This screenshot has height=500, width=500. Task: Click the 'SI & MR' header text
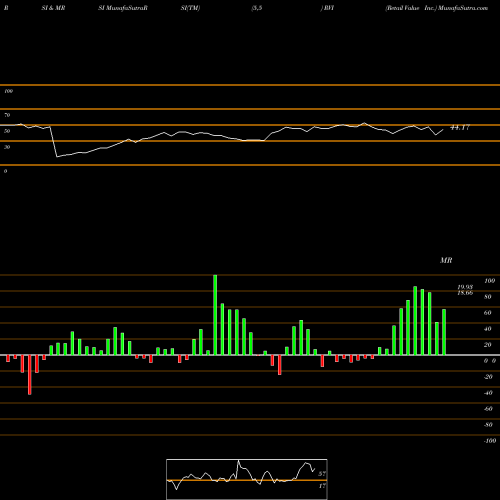(x=53, y=8)
